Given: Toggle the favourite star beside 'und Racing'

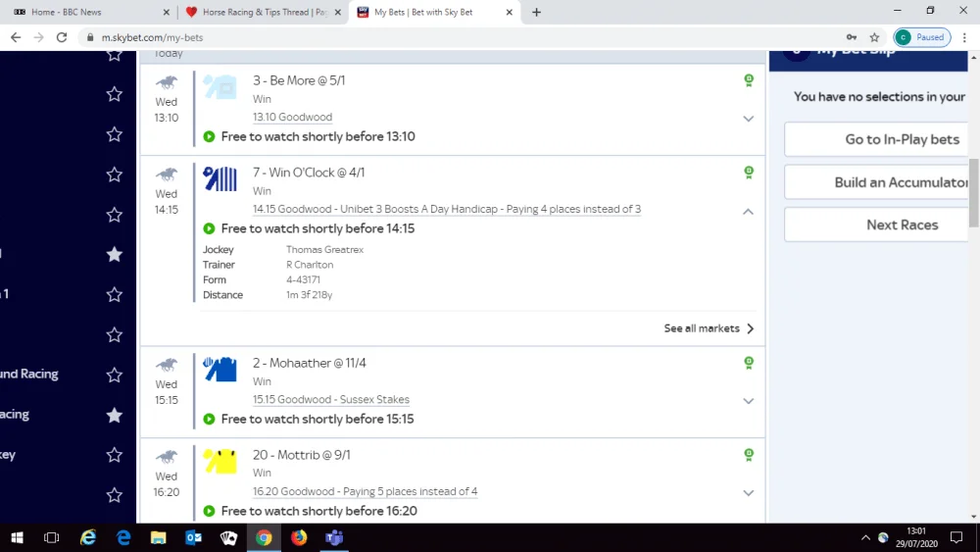Looking at the screenshot, I should pos(115,375).
